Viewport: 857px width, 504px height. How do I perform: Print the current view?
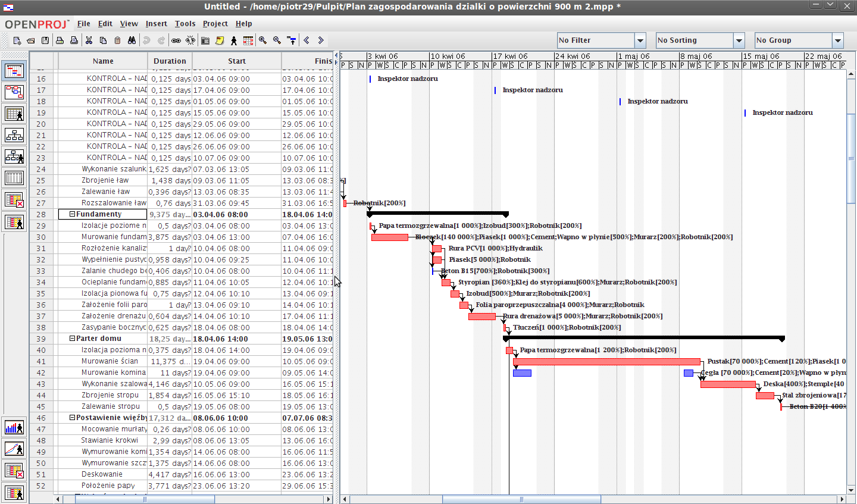60,40
